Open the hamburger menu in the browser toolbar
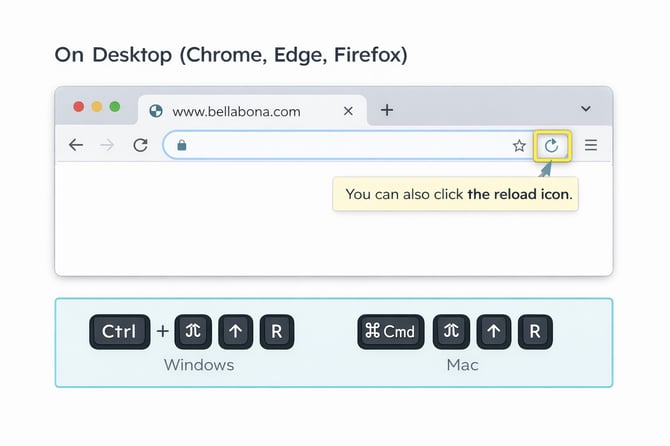The height and width of the screenshot is (446, 670). [591, 146]
